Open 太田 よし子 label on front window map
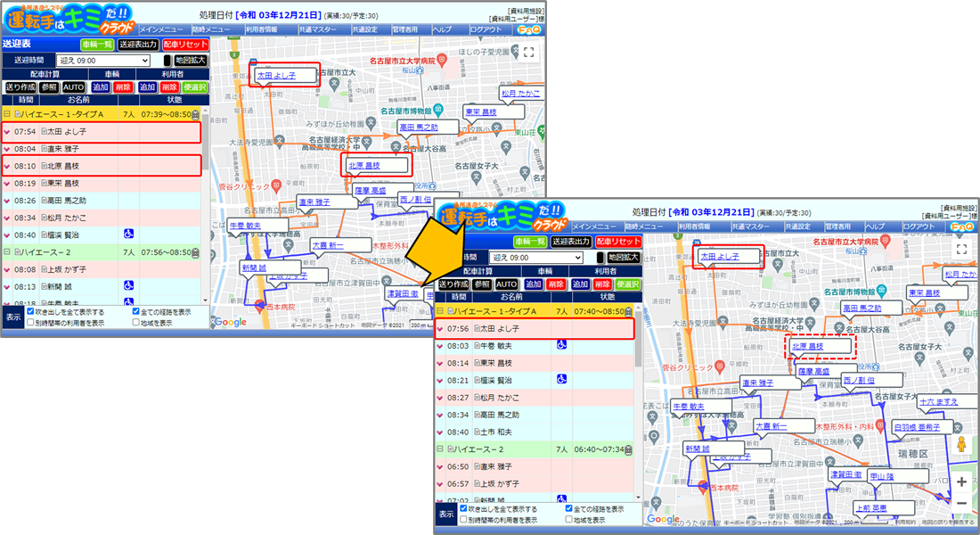 [719, 257]
